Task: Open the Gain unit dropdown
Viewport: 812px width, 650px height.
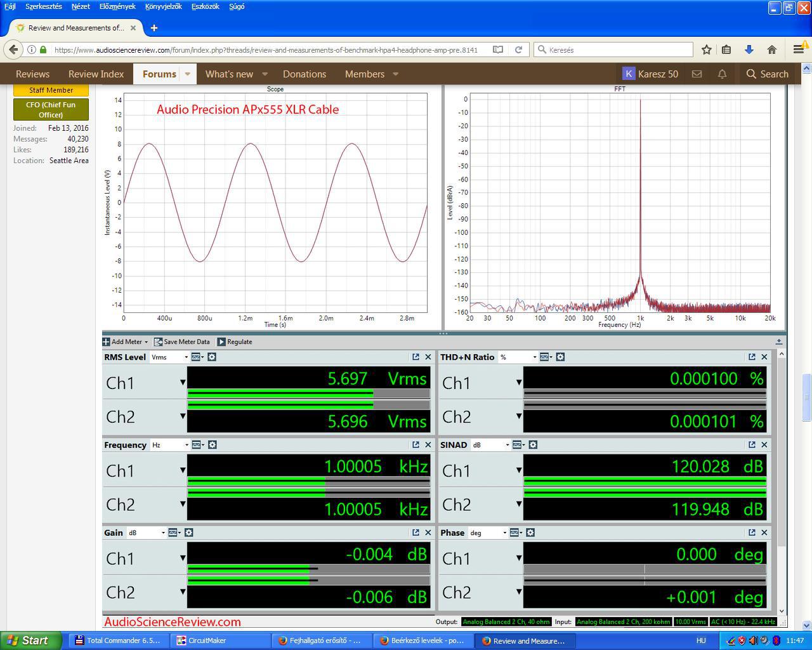Action: pos(147,533)
